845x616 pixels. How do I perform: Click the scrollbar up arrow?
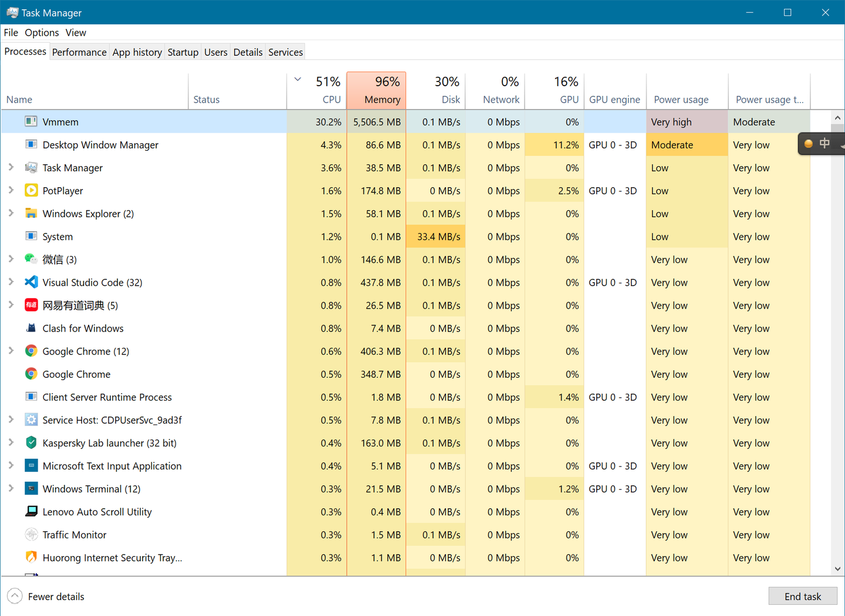click(837, 118)
